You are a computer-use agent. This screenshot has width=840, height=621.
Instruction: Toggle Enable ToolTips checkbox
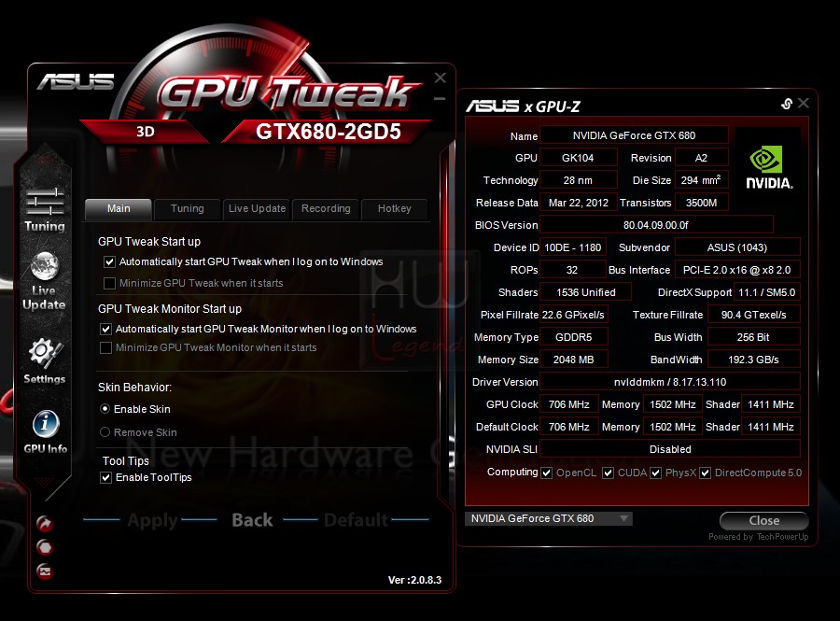105,477
